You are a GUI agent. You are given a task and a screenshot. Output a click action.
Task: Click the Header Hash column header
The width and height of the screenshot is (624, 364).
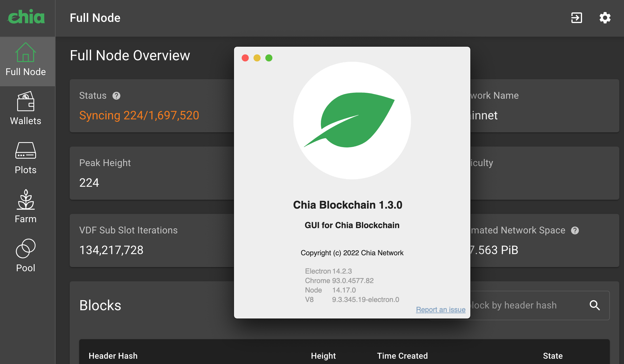click(113, 356)
